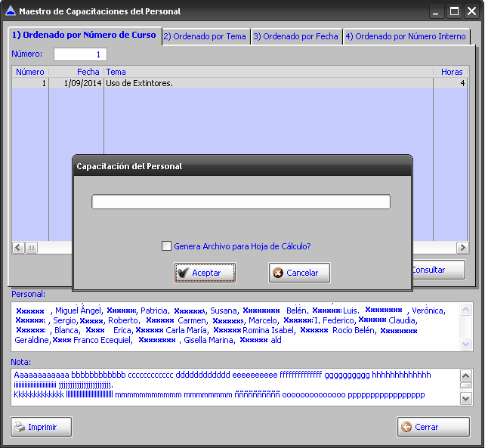Click the printer icon on Imprimir button
Viewport: 485px width, 448px height.
click(x=19, y=427)
